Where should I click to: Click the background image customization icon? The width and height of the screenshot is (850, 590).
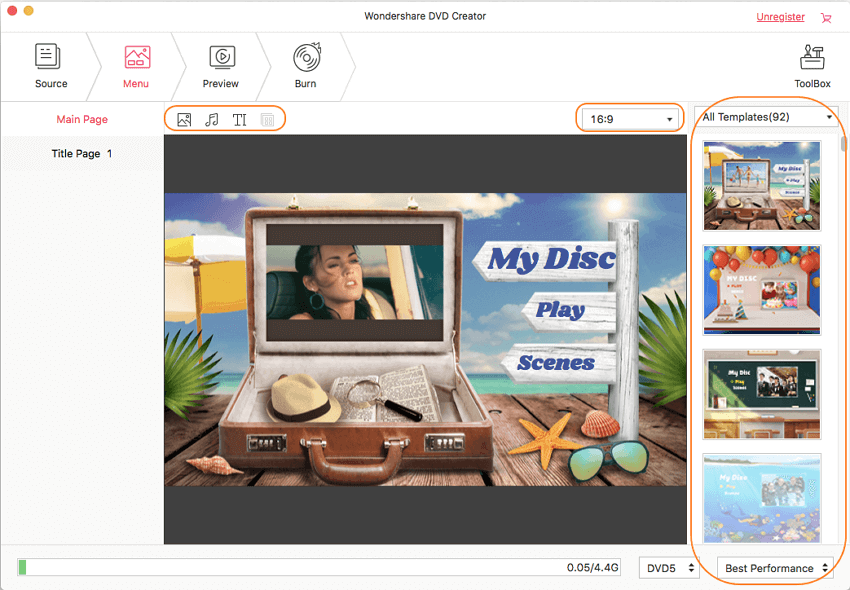[184, 120]
